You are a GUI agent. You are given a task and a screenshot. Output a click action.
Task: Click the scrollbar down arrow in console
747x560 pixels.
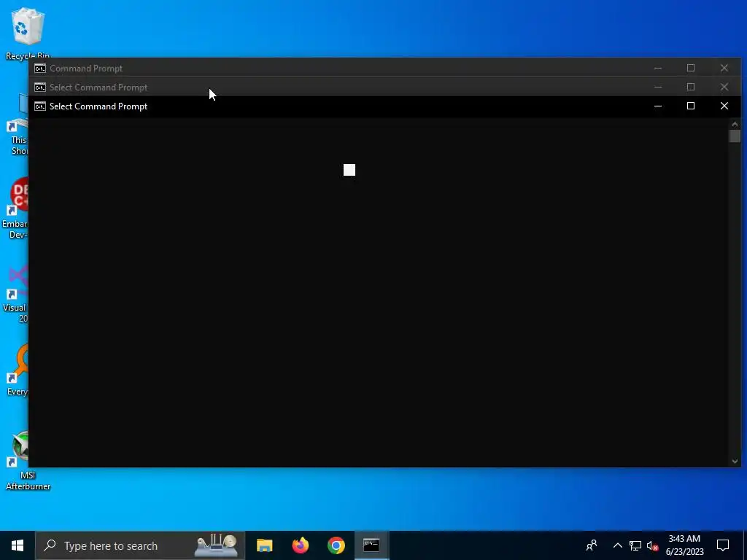[x=735, y=461]
